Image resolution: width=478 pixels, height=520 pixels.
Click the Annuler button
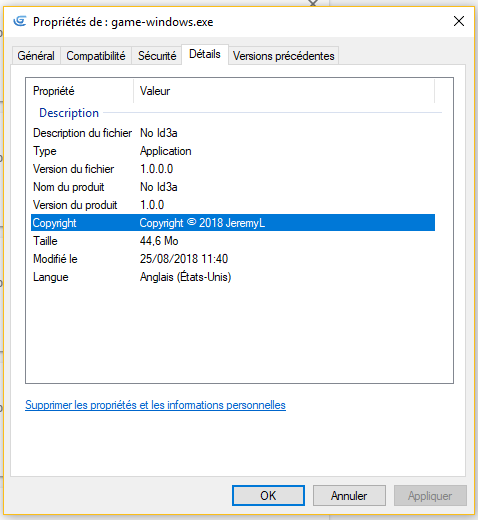[x=349, y=496]
